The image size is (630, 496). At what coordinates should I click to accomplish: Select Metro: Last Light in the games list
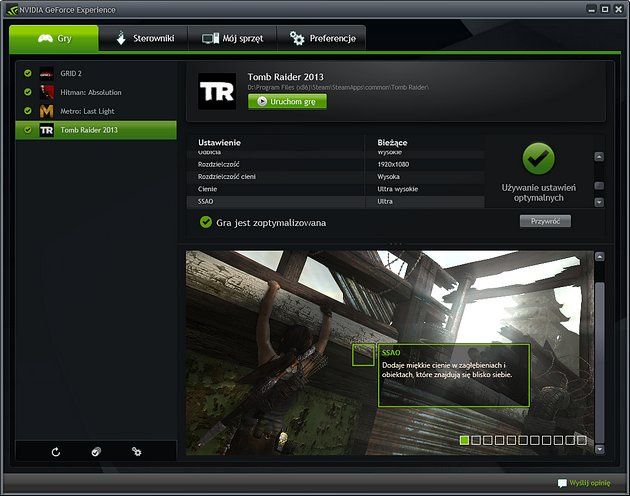(96, 111)
